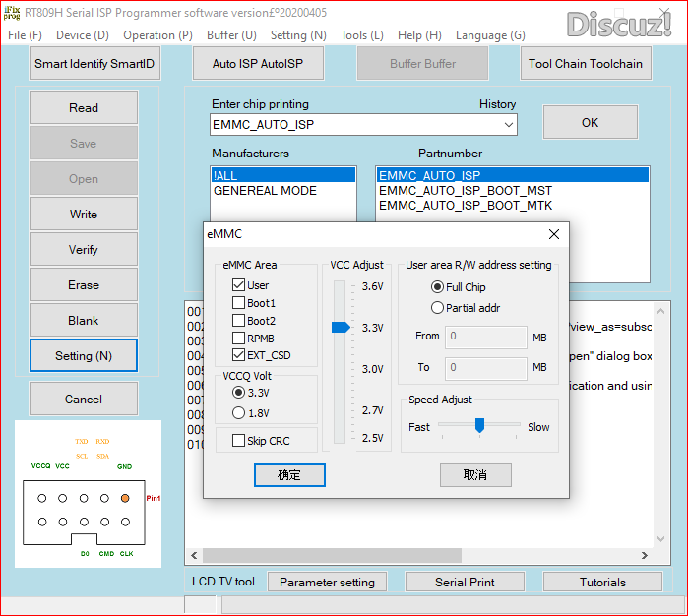688x616 pixels.
Task: Expand the chip printing history dropdown
Action: pos(508,125)
